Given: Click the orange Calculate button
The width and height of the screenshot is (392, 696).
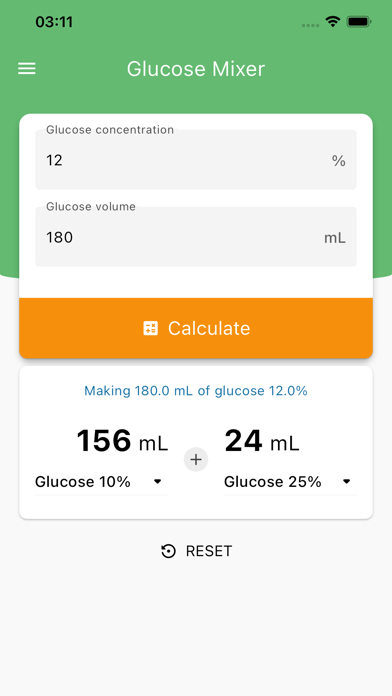Looking at the screenshot, I should [x=196, y=328].
